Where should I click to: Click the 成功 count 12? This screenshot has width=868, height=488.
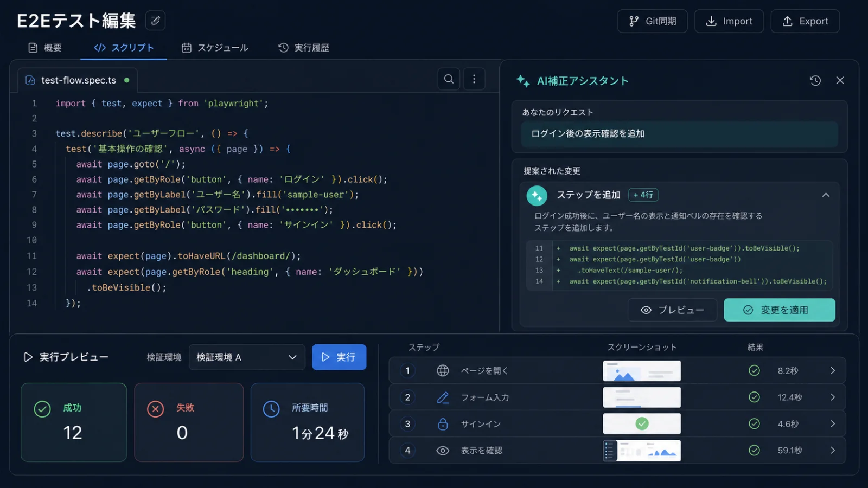click(73, 433)
